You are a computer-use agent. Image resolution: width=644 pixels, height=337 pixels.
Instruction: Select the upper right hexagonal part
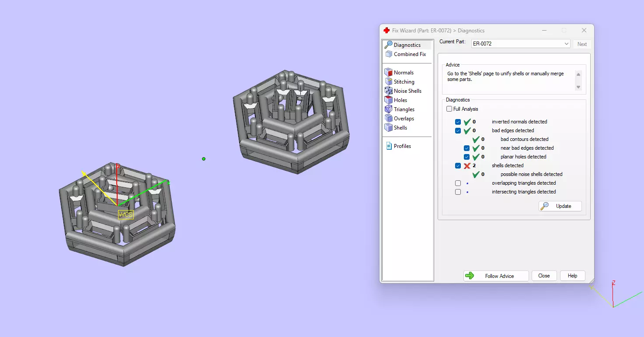click(x=291, y=123)
